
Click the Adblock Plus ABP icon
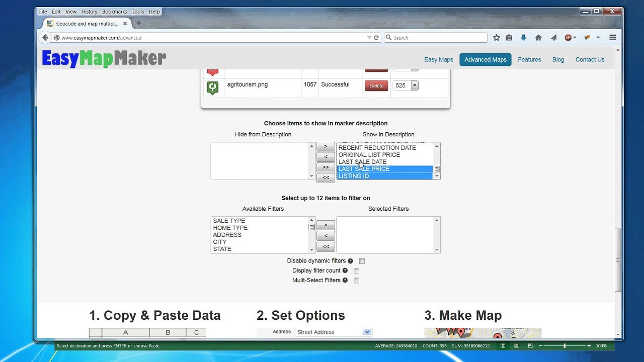[568, 38]
